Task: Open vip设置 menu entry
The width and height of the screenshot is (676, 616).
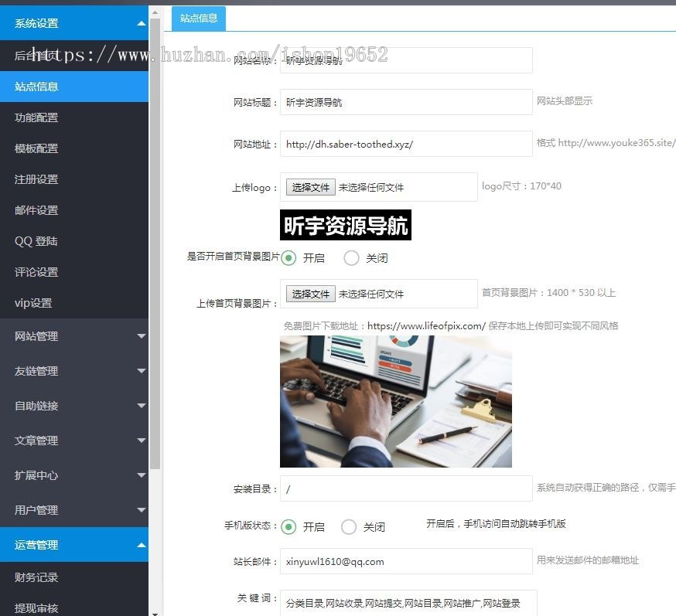Action: tap(74, 303)
